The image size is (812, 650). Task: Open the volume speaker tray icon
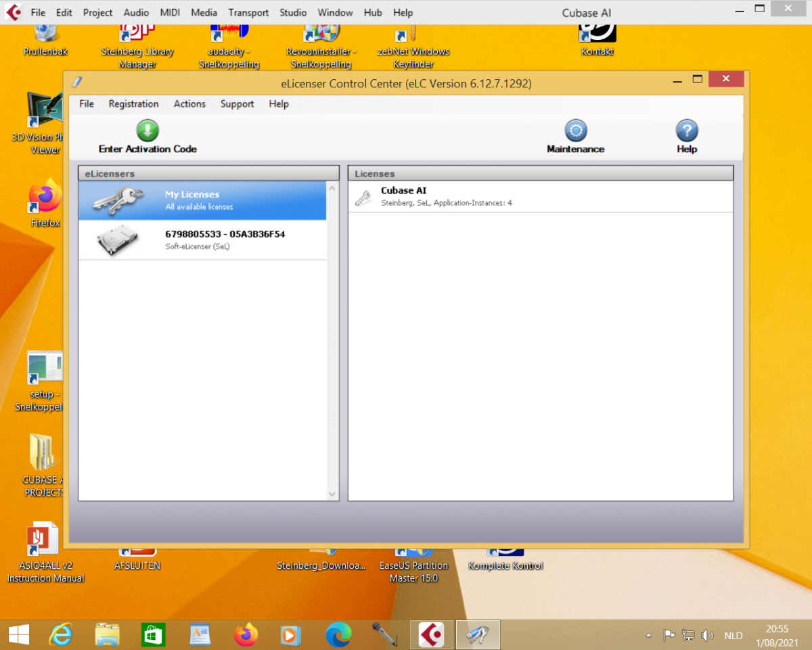(707, 635)
